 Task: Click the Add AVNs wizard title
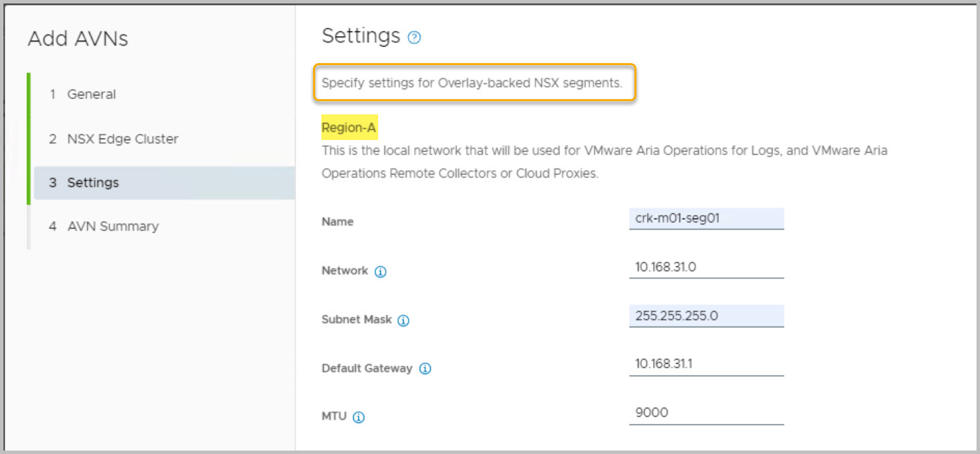78,39
